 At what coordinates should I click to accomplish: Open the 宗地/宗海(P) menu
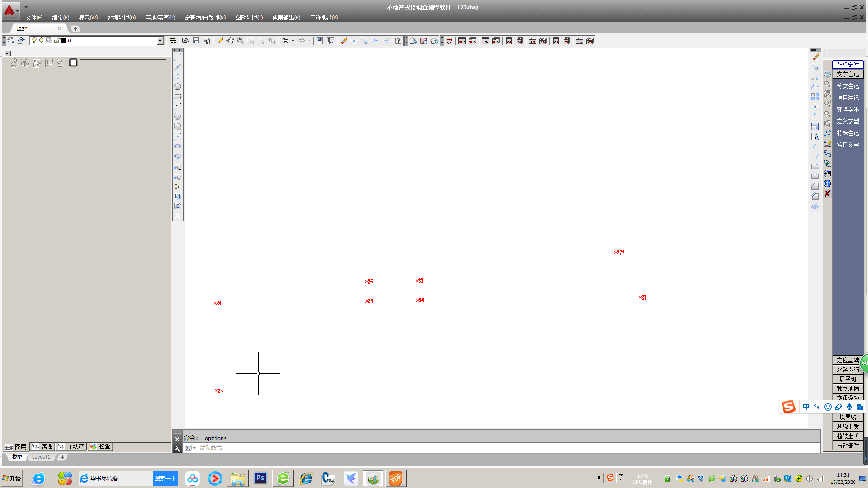pos(160,18)
